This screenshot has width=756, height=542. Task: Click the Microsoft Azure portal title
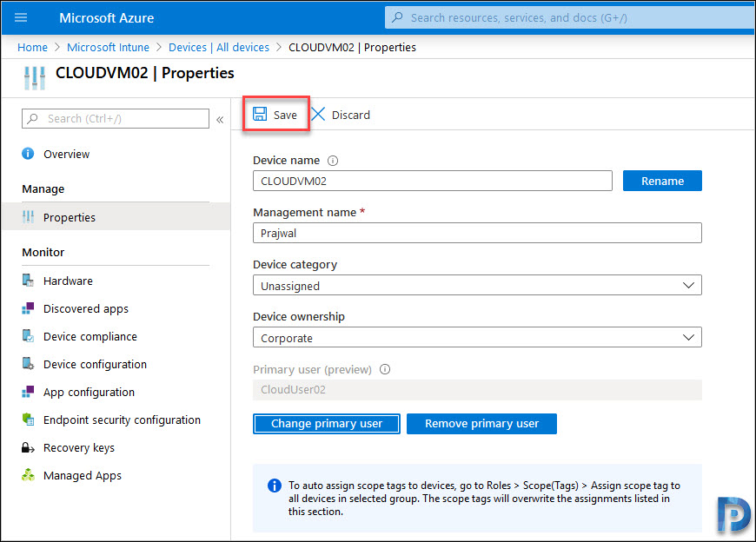tap(107, 18)
